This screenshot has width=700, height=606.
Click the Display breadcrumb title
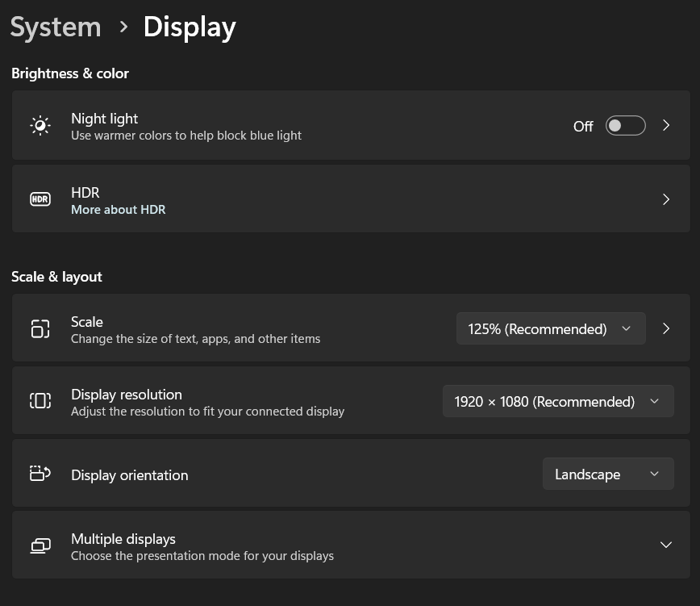coord(189,27)
